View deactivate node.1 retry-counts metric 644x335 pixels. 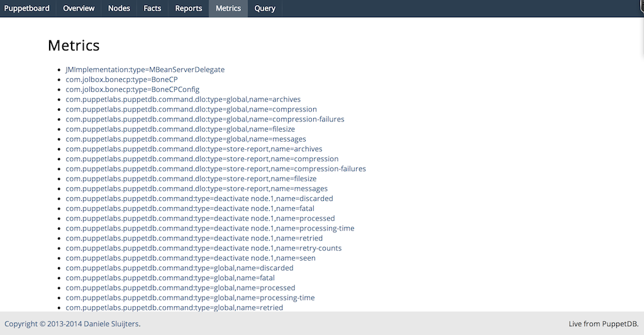click(x=204, y=248)
